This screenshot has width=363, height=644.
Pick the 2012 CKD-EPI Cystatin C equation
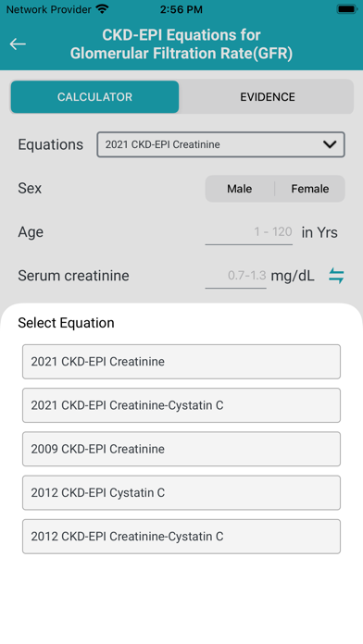click(181, 493)
